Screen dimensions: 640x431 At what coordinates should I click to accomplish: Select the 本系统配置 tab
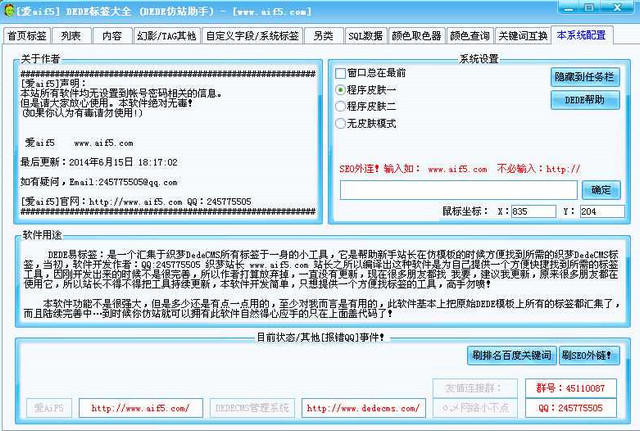pyautogui.click(x=582, y=35)
